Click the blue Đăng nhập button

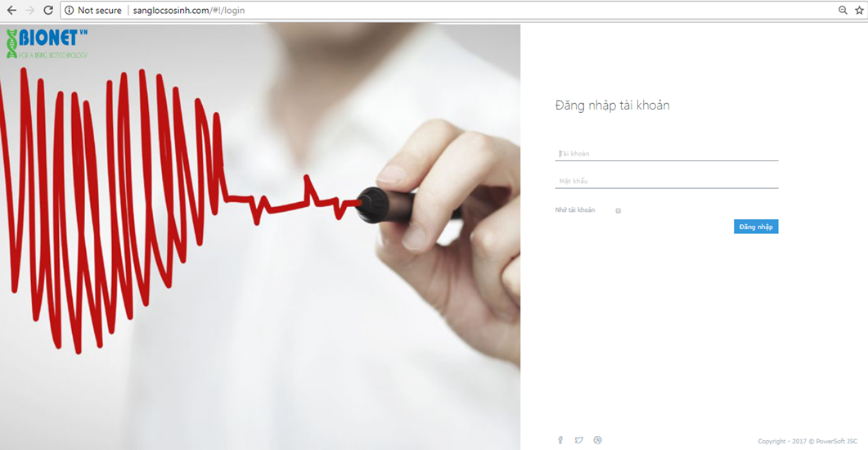point(756,227)
